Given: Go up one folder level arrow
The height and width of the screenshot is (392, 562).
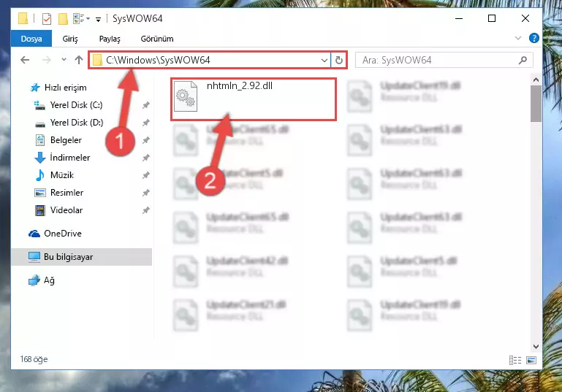Looking at the screenshot, I should click(79, 60).
